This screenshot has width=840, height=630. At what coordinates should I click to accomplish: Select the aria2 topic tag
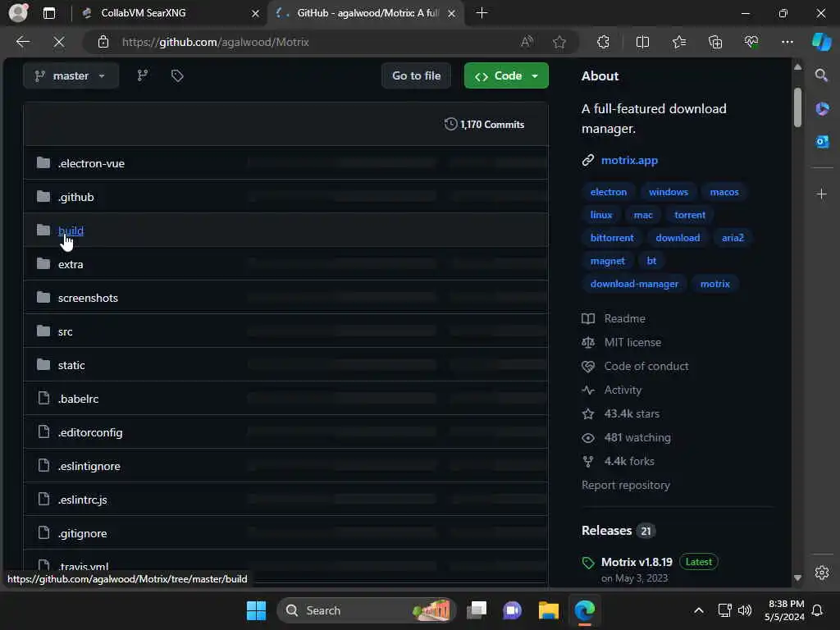[733, 238]
